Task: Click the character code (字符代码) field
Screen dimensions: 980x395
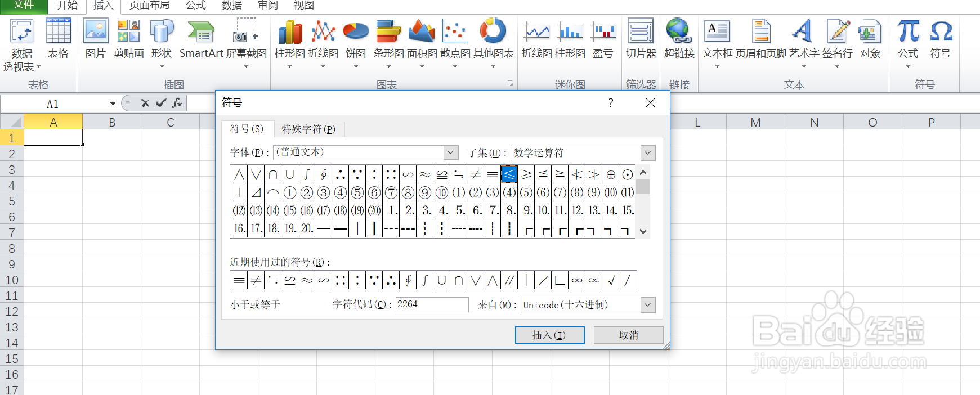Action: point(432,304)
